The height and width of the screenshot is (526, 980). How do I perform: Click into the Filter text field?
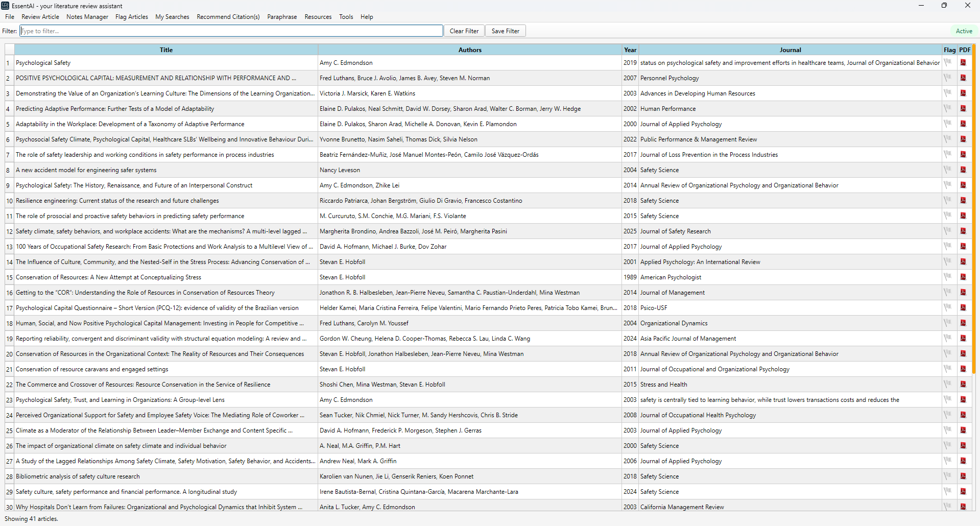click(x=231, y=31)
